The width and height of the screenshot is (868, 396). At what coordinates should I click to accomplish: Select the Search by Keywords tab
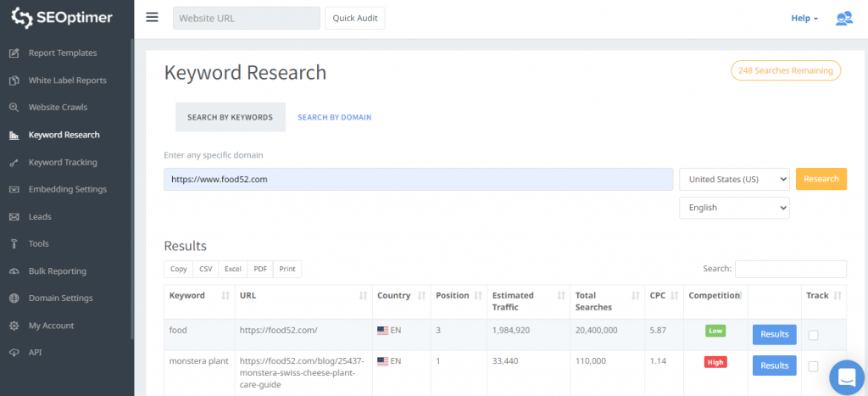coord(230,118)
